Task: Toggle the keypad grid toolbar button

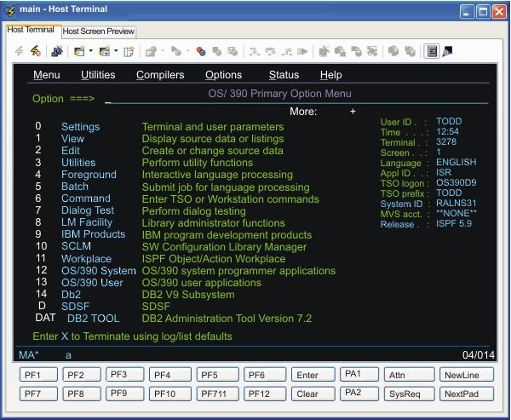Action: point(432,51)
